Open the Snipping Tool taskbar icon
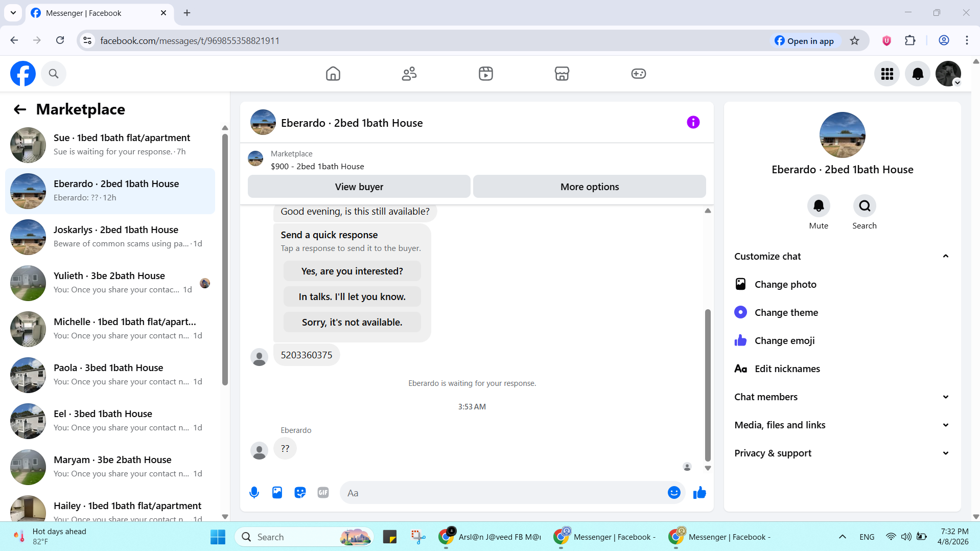980x551 pixels. click(x=418, y=537)
